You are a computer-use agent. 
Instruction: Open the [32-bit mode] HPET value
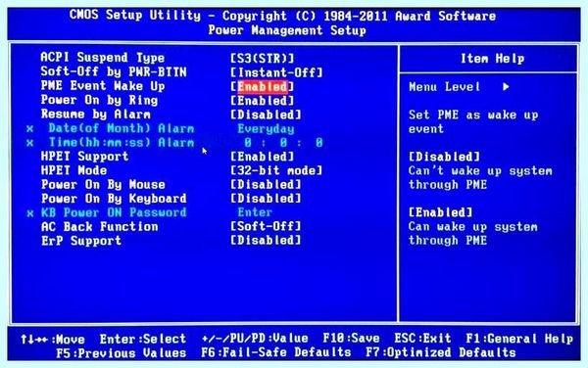(276, 170)
